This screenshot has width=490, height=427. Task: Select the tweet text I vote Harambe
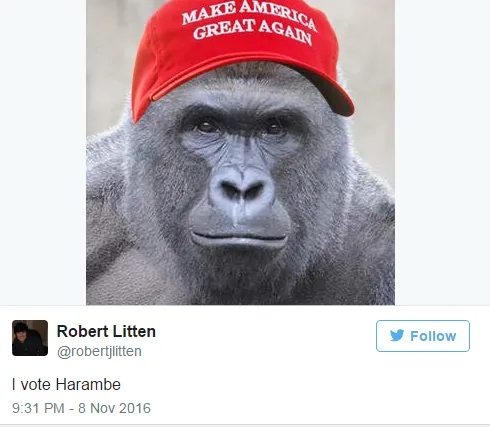(66, 384)
